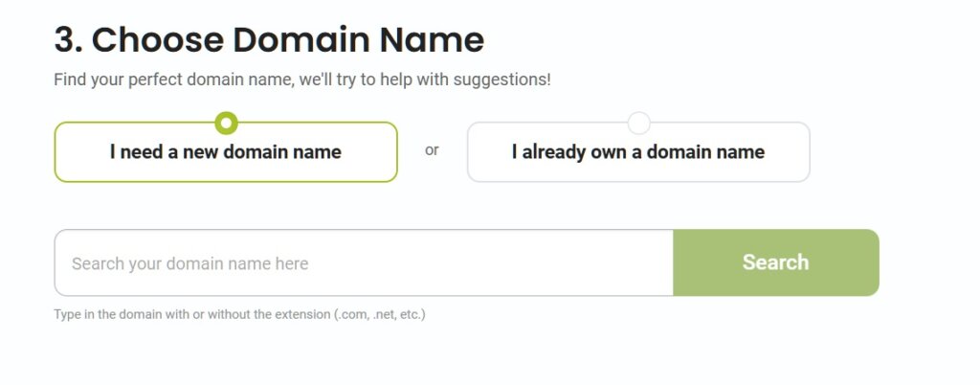Click the empty right side of the search input
The image size is (980, 385).
pyautogui.click(x=574, y=262)
